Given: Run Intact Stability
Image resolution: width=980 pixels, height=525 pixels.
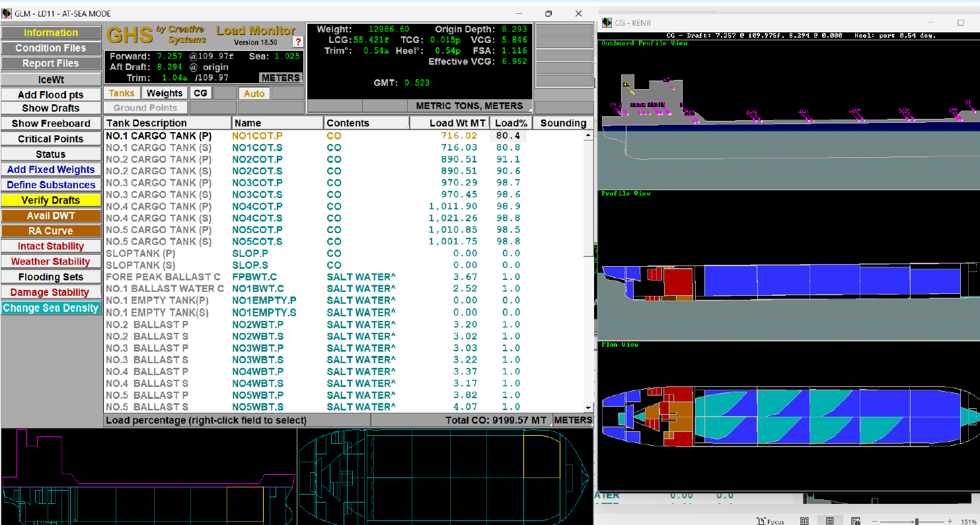Looking at the screenshot, I should pyautogui.click(x=51, y=246).
